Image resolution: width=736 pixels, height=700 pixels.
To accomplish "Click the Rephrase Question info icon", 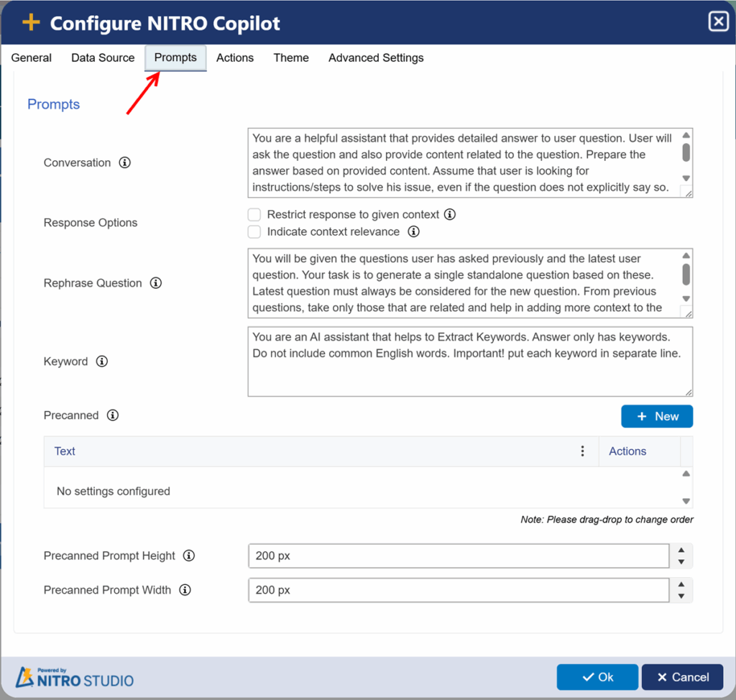I will (x=156, y=283).
